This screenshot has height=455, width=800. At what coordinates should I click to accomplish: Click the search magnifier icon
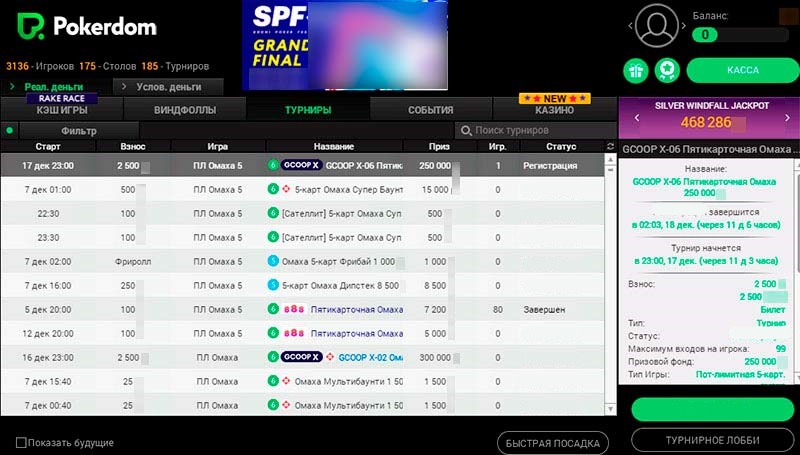[466, 131]
